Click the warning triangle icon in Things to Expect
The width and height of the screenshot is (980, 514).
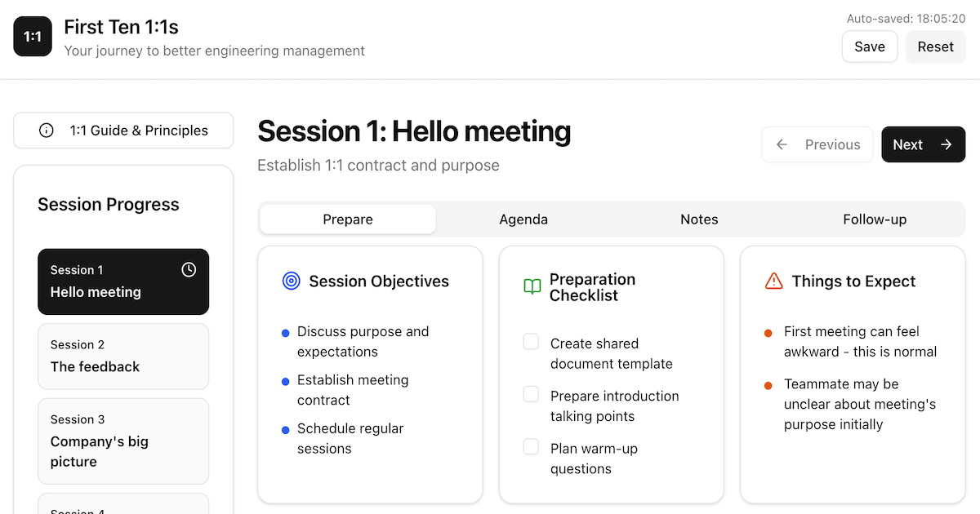click(773, 281)
